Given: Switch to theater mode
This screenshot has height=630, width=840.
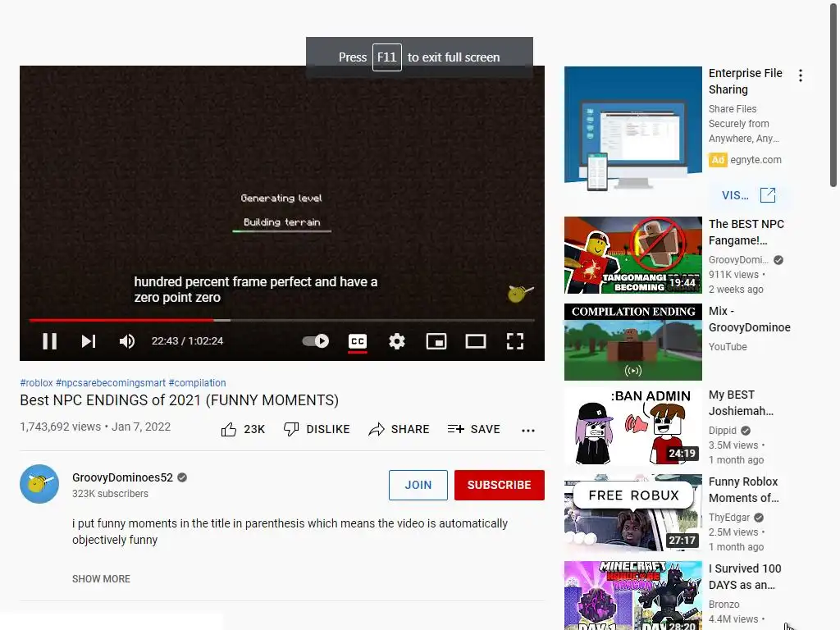Looking at the screenshot, I should [x=476, y=341].
